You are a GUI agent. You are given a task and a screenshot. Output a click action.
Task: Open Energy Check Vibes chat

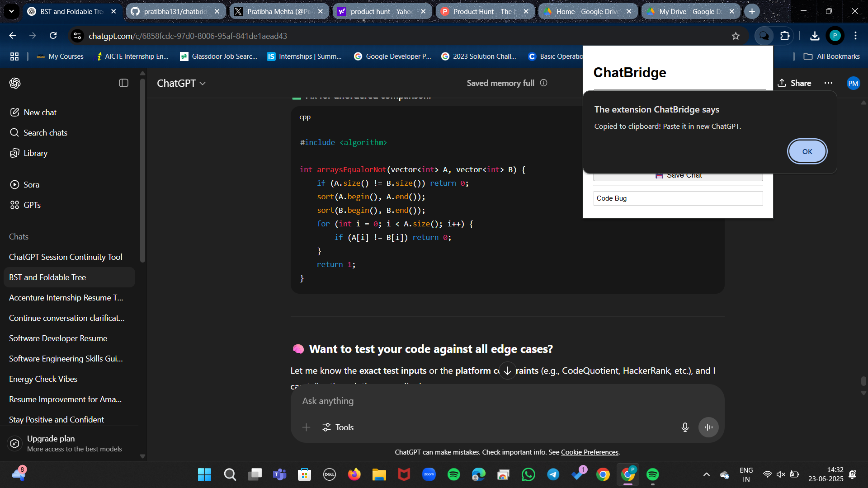(x=69, y=379)
